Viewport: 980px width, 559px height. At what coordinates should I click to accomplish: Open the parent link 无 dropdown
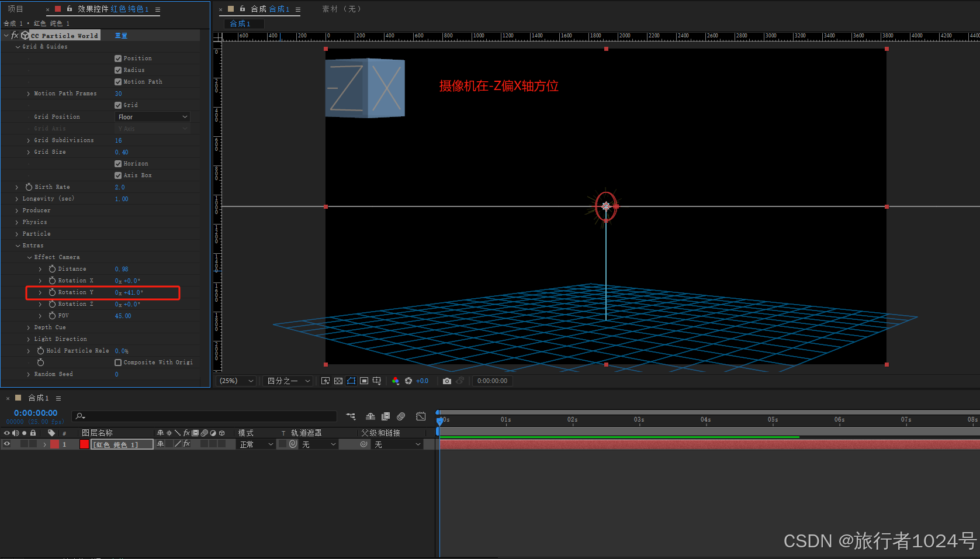point(397,444)
